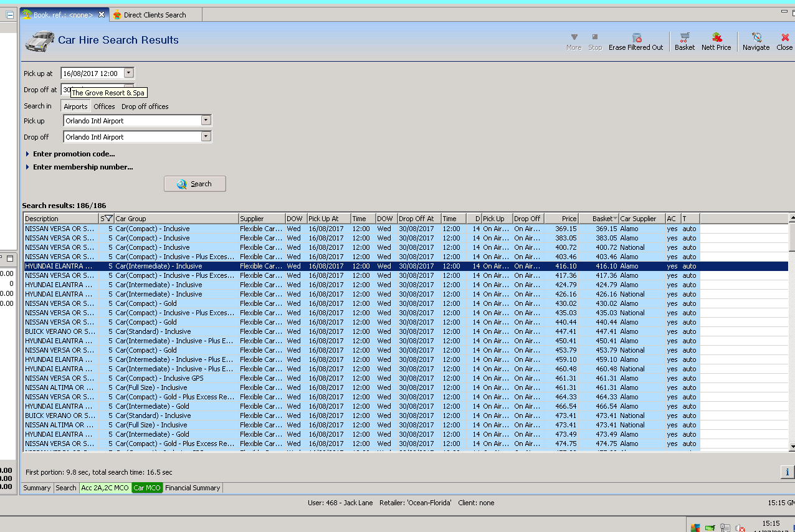Image resolution: width=795 pixels, height=532 pixels.
Task: Click the info icon at bottom right
Action: point(787,472)
